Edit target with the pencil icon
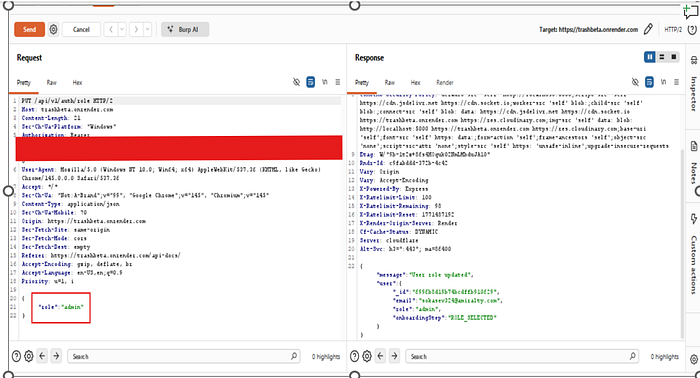The height and width of the screenshot is (378, 700). coord(648,29)
